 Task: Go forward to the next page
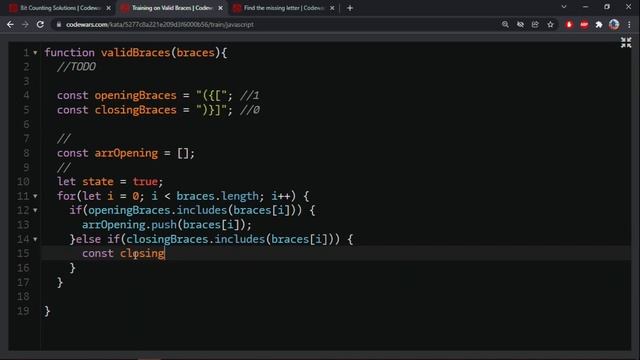(x=25, y=24)
